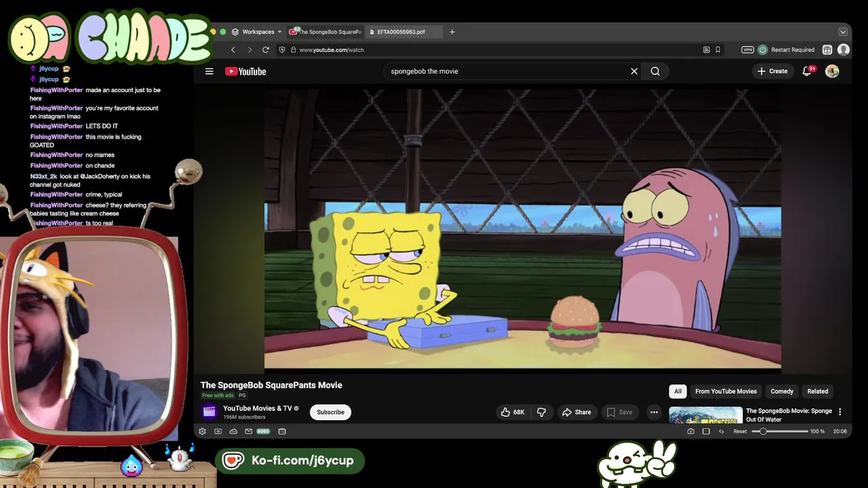The image size is (868, 488).
Task: Click Reset zoom in the status bar
Action: [x=740, y=431]
